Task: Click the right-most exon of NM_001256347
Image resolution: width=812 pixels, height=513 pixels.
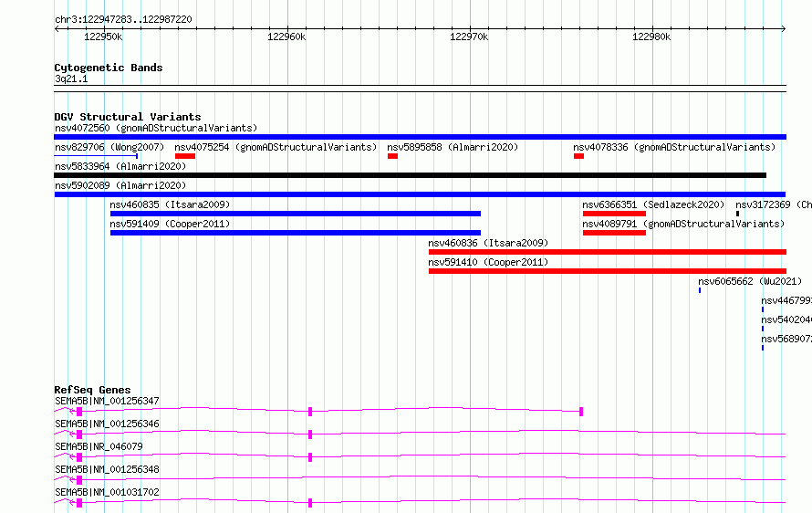Action: [581, 412]
